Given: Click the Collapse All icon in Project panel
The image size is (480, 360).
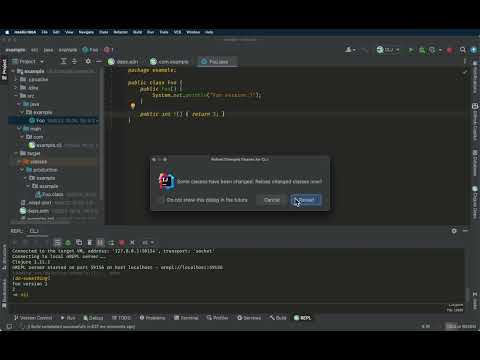Looking at the screenshot, I should point(74,61).
